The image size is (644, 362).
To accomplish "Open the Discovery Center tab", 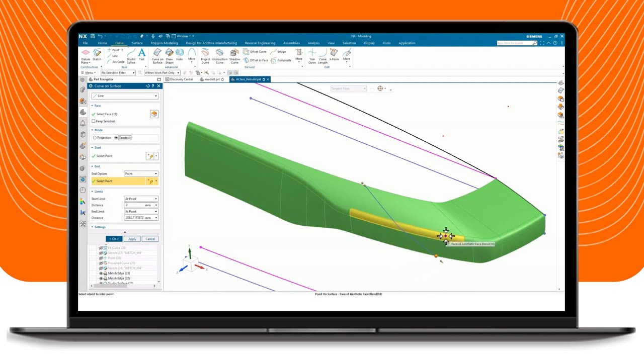I will click(x=180, y=79).
